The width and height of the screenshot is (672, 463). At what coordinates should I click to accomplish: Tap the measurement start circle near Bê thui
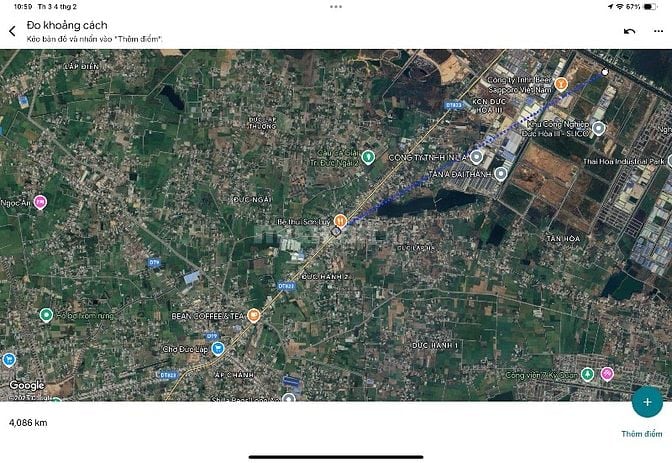(336, 232)
